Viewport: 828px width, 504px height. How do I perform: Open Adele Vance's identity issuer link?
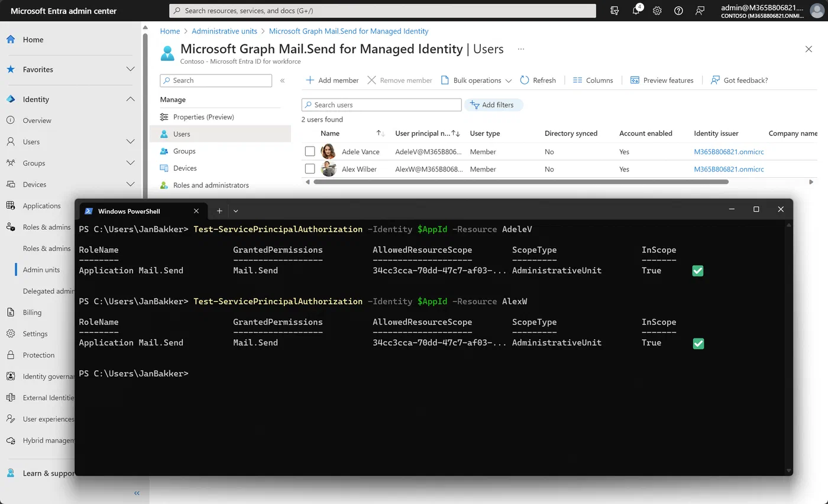pyautogui.click(x=729, y=152)
